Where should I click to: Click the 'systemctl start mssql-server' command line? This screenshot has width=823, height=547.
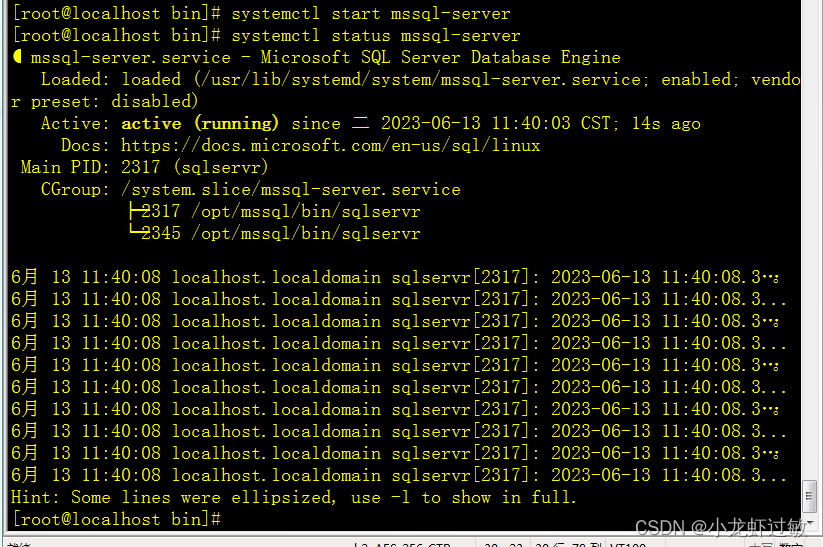[261, 13]
